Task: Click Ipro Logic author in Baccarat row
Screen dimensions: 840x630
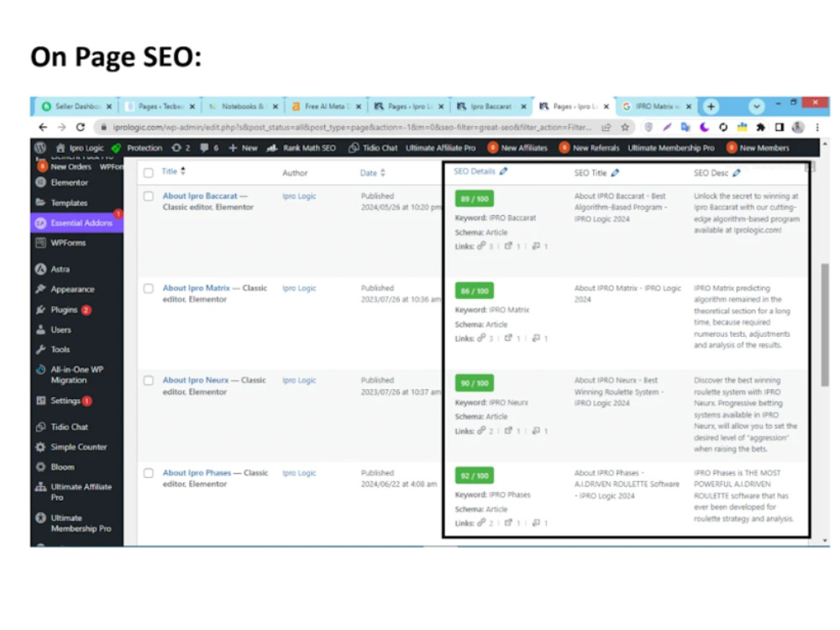Action: [299, 196]
